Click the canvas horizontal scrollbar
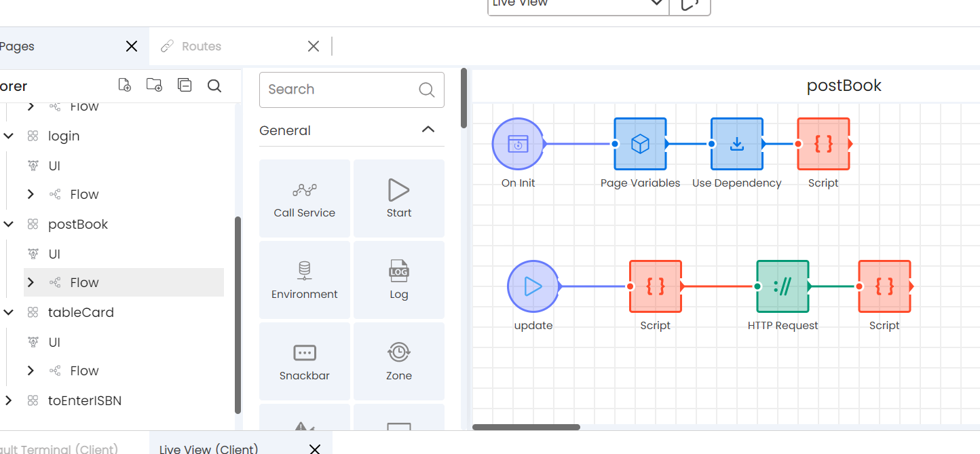The width and height of the screenshot is (980, 454). click(x=526, y=427)
